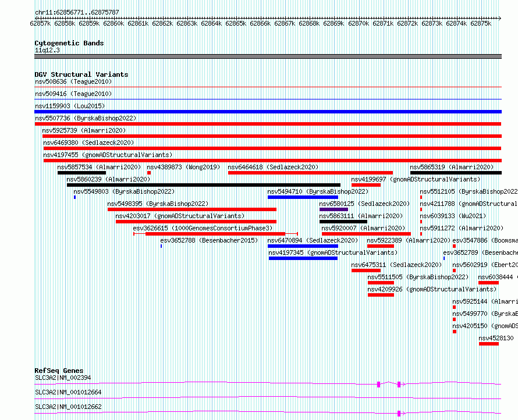Select the nsv5511505 (ByrskaBishop2022) label
This screenshot has height=420, width=518.
[x=418, y=277]
